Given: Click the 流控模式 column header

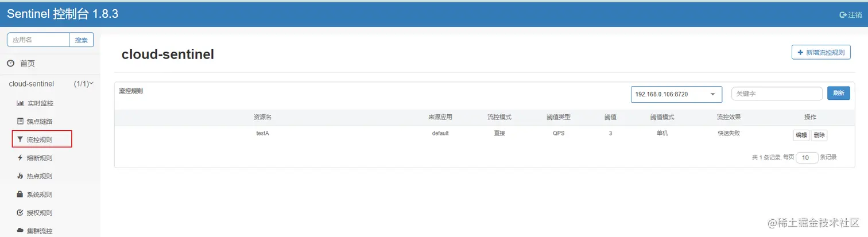Looking at the screenshot, I should 499,117.
